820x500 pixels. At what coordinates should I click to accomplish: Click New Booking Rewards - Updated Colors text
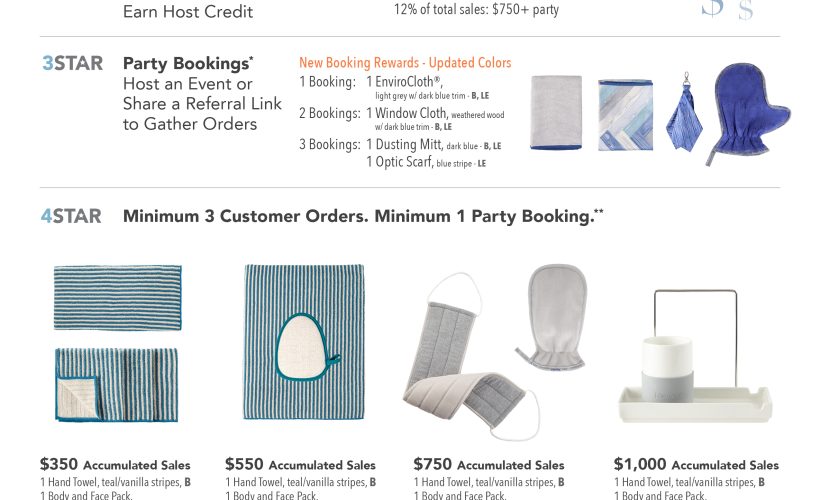point(405,63)
